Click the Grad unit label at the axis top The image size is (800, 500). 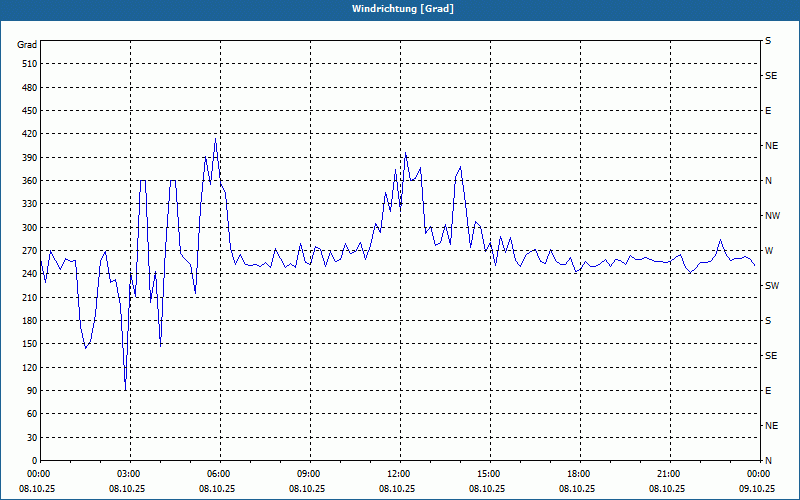point(27,45)
